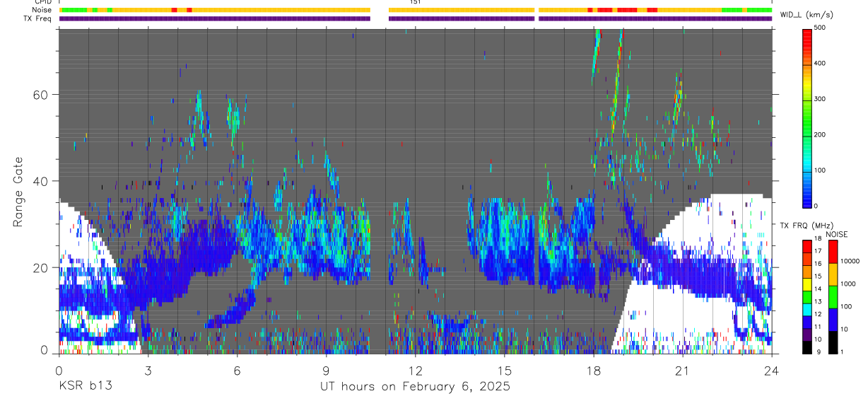Click the '12' tick label on the UT hours axis
The height and width of the screenshot is (401, 868).
pos(415,371)
